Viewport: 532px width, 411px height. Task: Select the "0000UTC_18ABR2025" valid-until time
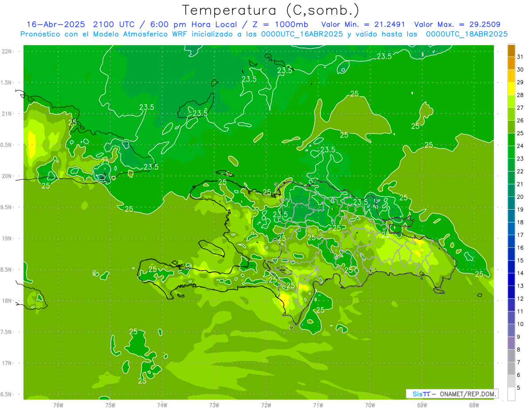466,34
